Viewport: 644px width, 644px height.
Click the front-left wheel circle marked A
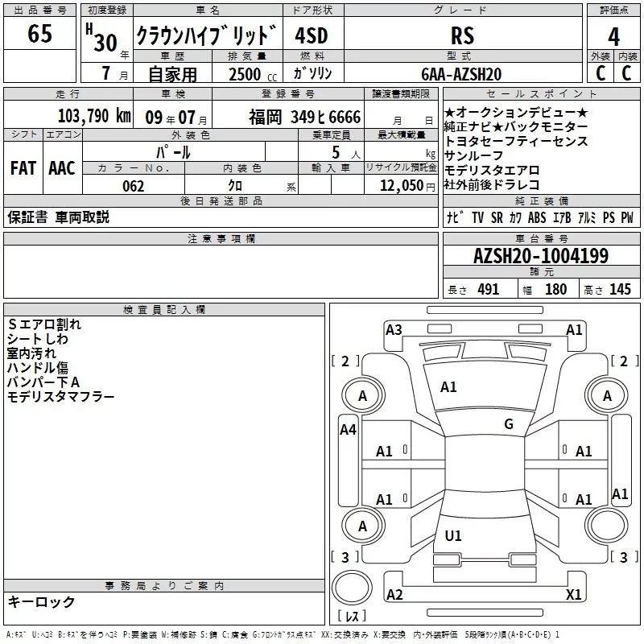362,395
